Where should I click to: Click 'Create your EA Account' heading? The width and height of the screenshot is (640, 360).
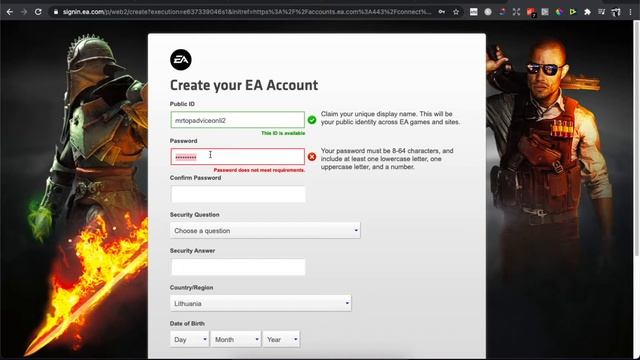(x=244, y=85)
